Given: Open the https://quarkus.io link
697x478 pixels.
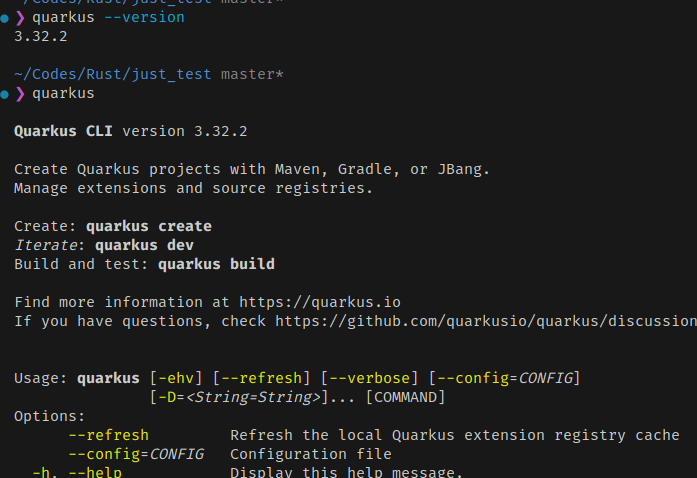Looking at the screenshot, I should tap(320, 302).
